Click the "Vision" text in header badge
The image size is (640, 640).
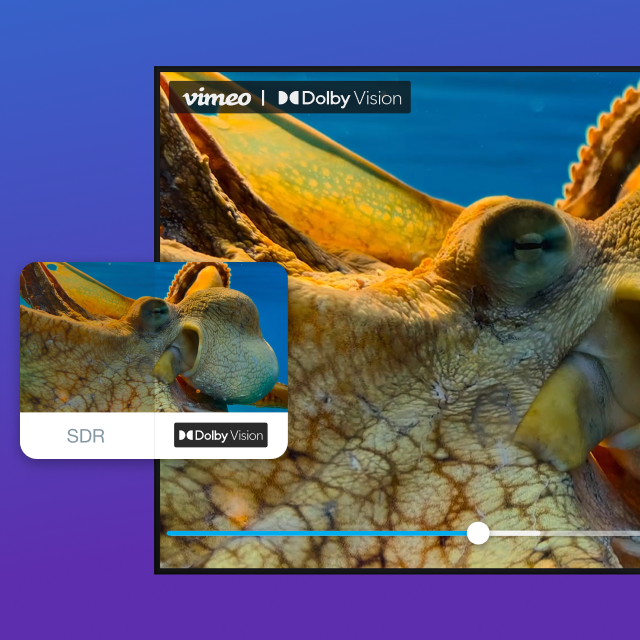(378, 98)
